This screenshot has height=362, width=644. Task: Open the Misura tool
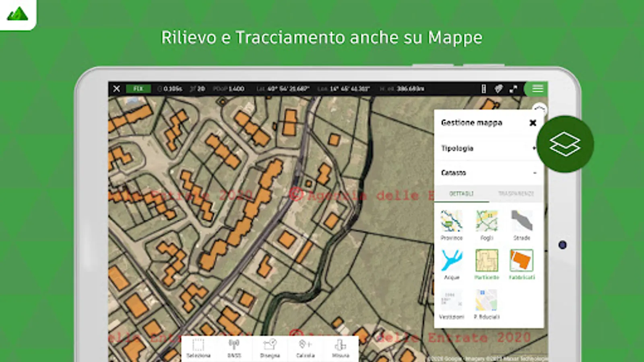pos(341,348)
